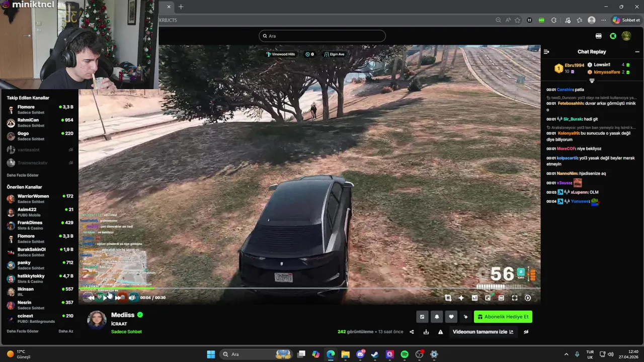Open favorites list icon
644x362 pixels.
tap(580, 20)
